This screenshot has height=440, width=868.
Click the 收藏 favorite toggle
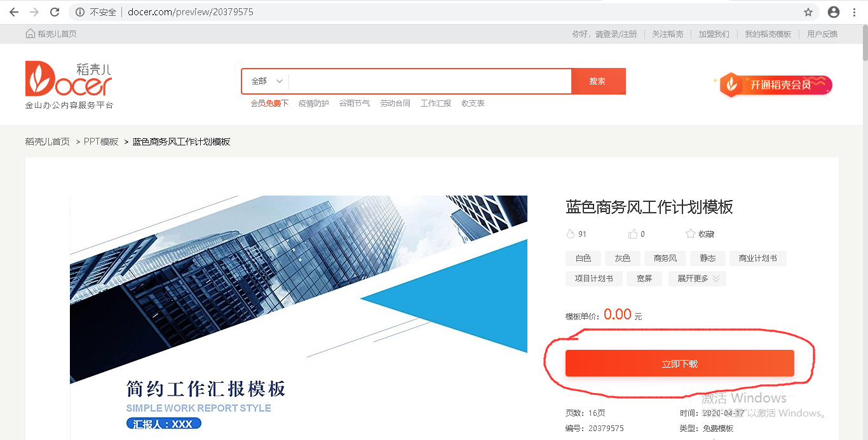pyautogui.click(x=705, y=234)
